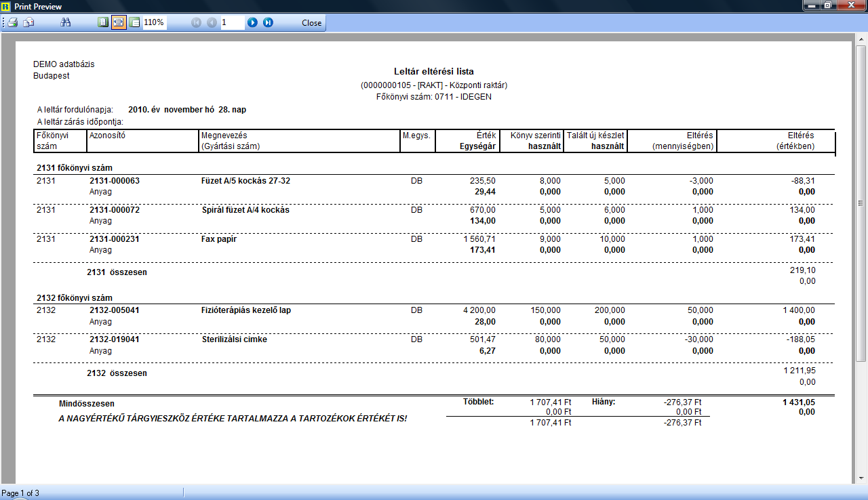Click the report title 'Leltár eltérési lista'
The image size is (868, 500).
coord(434,71)
